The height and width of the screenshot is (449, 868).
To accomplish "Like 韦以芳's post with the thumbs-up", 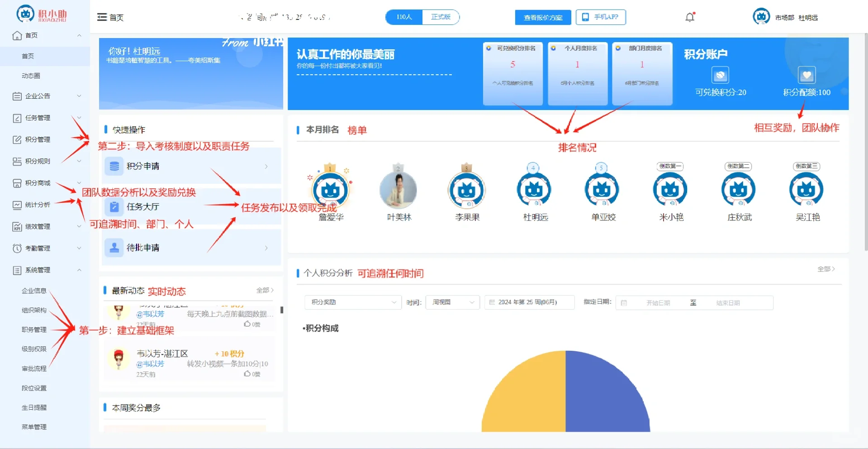I will tap(247, 373).
